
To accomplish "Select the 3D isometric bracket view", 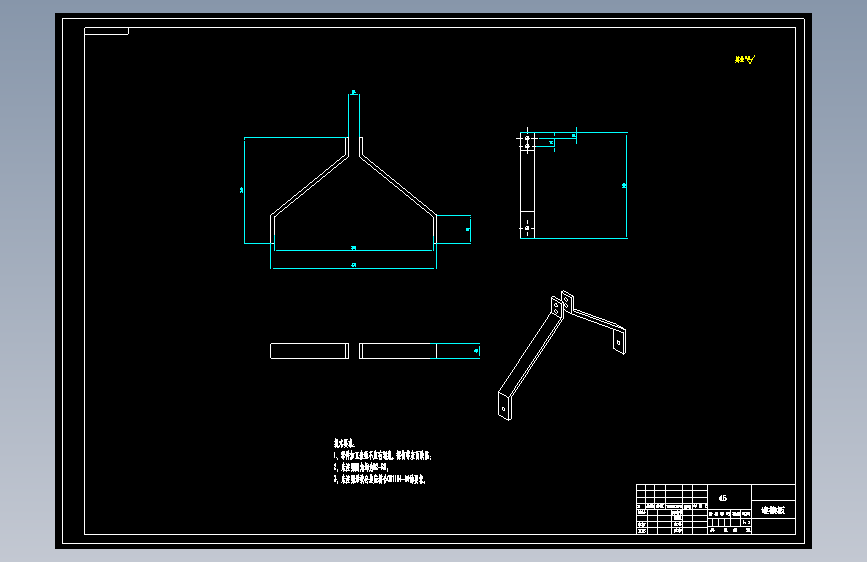I will click(561, 355).
